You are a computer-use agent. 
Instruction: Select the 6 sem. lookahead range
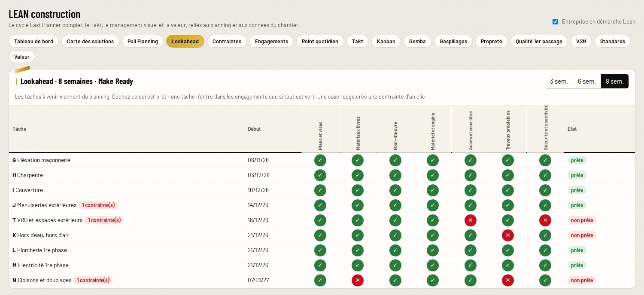[587, 81]
